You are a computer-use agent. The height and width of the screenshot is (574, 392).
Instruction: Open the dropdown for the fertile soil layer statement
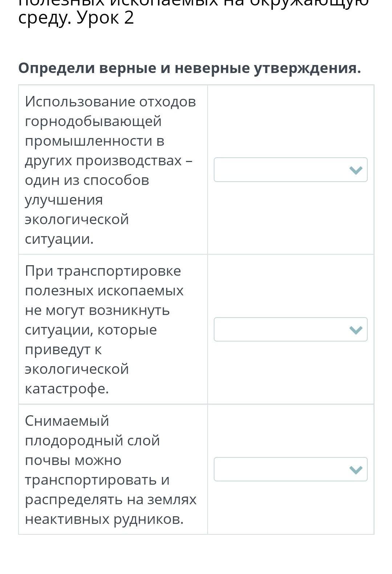(290, 469)
